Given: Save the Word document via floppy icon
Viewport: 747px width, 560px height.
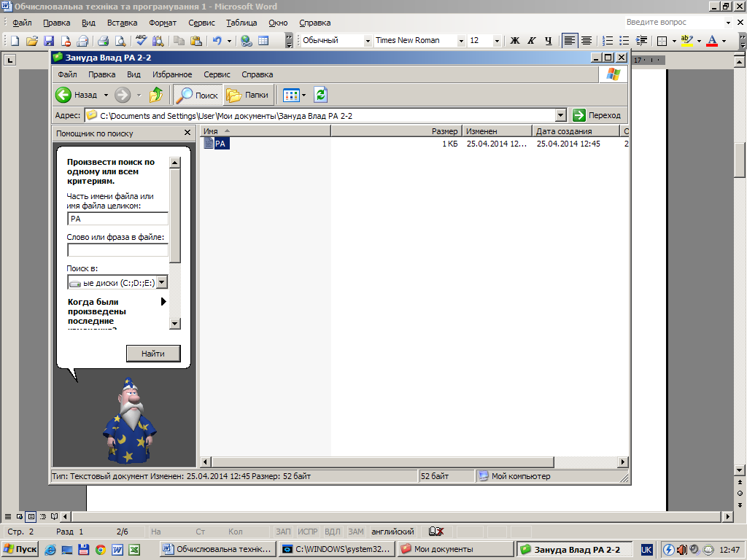Looking at the screenshot, I should coord(49,41).
